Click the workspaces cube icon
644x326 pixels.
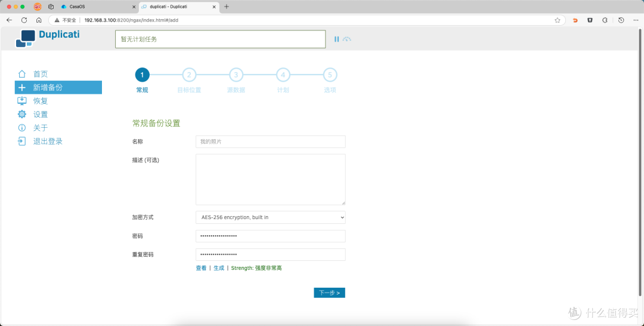pos(51,7)
